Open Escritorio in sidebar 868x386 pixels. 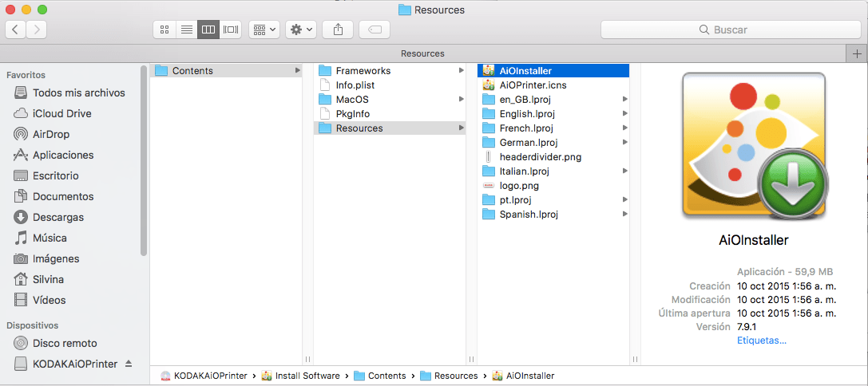[55, 176]
